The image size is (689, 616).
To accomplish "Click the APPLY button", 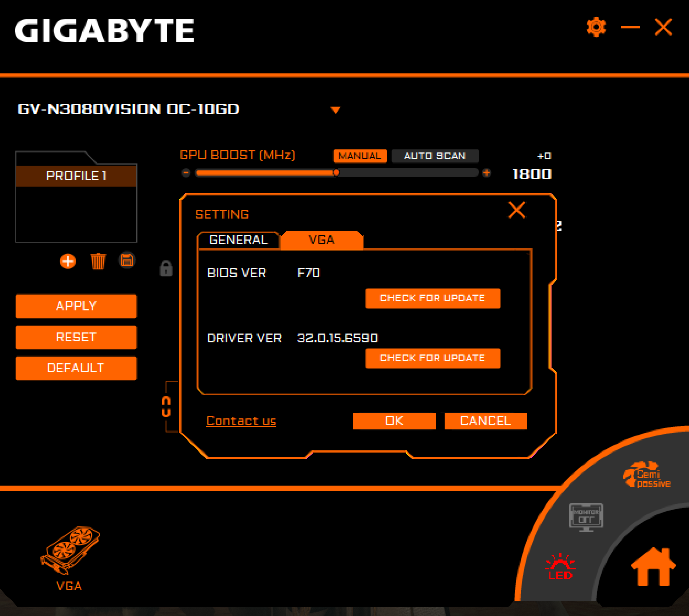I will pyautogui.click(x=76, y=306).
